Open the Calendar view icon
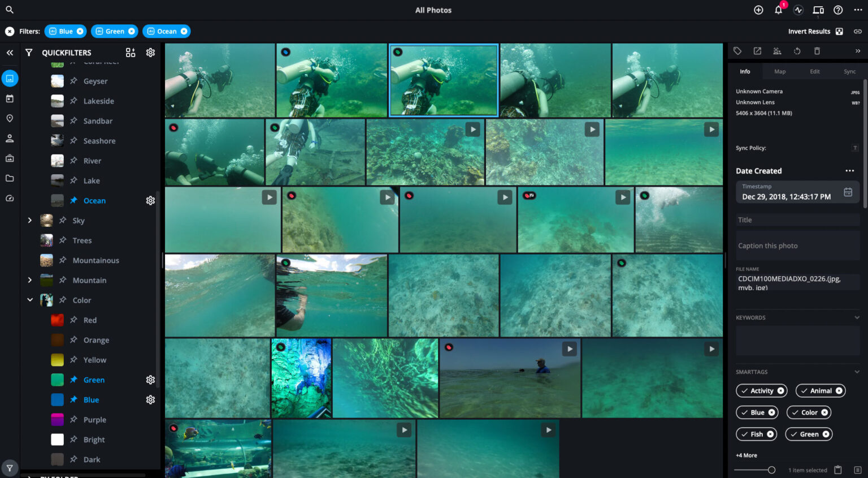This screenshot has height=478, width=868. coord(9,98)
